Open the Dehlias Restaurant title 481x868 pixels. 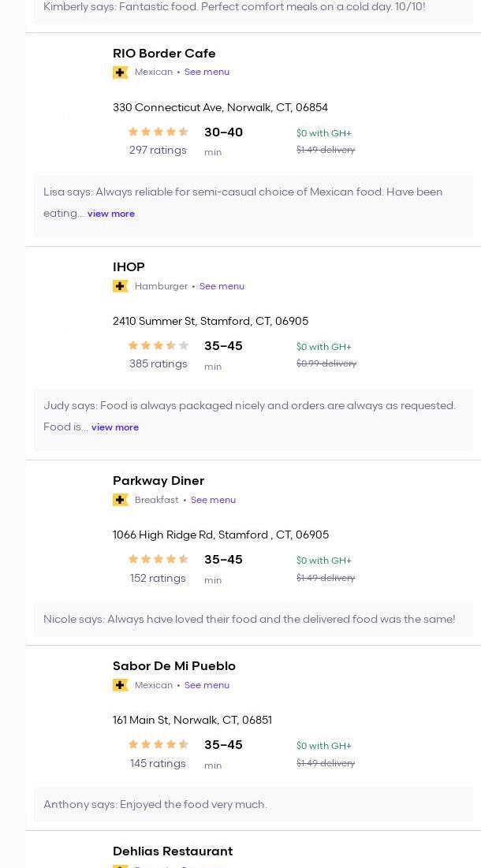tap(173, 851)
